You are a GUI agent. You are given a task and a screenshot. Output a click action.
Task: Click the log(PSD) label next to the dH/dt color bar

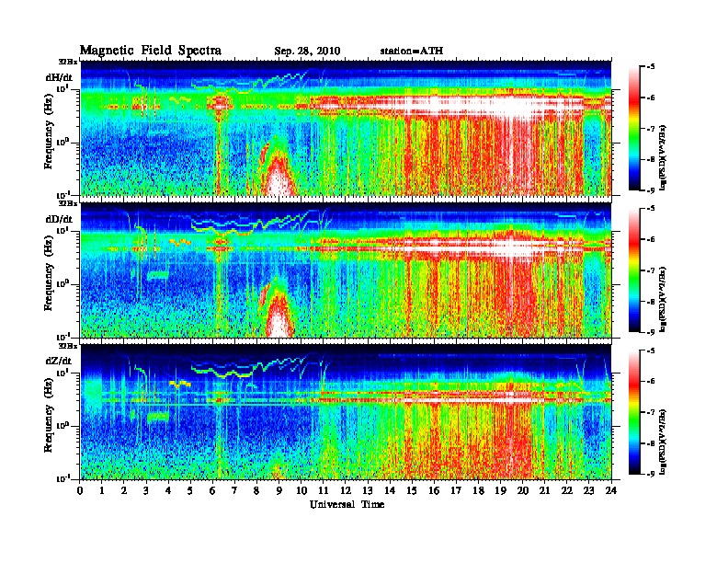click(x=665, y=157)
